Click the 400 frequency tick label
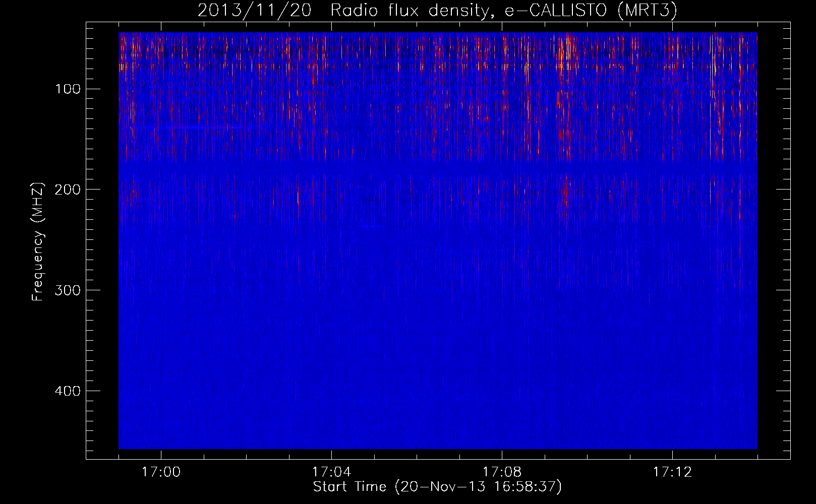The image size is (816, 504). pos(68,391)
